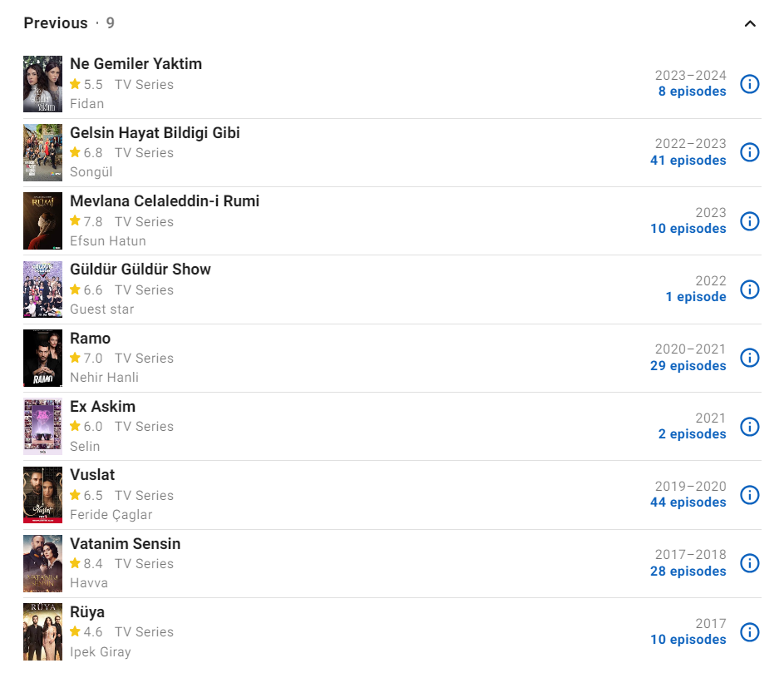Open the 1 episode link
Screen dimensions: 784x673
coord(695,297)
